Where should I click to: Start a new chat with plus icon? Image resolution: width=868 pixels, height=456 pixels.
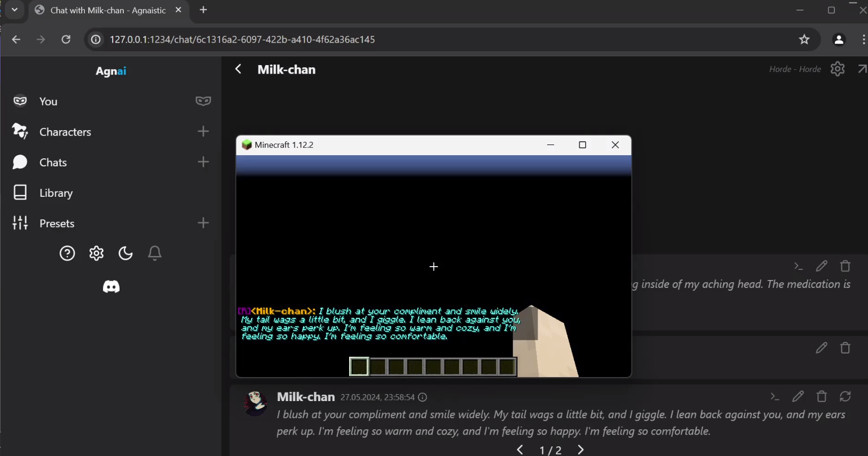(203, 162)
